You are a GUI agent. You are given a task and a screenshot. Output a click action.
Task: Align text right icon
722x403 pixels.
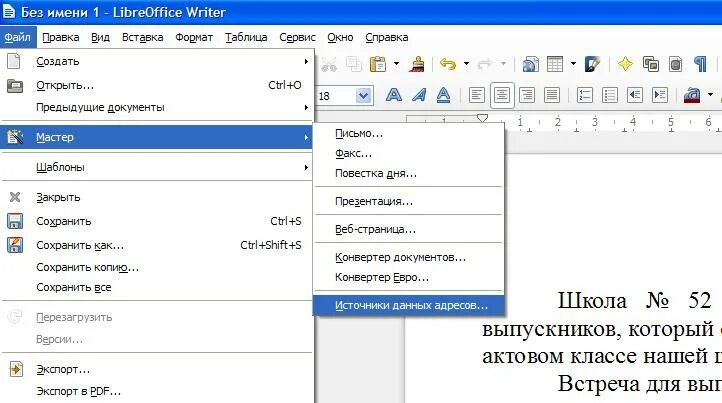pos(526,95)
